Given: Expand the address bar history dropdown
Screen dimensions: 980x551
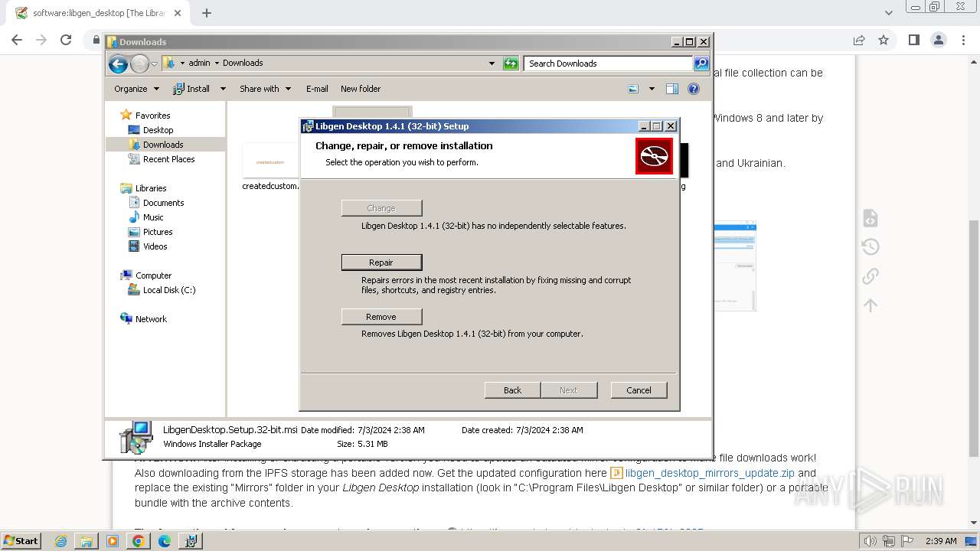Looking at the screenshot, I should tap(492, 64).
